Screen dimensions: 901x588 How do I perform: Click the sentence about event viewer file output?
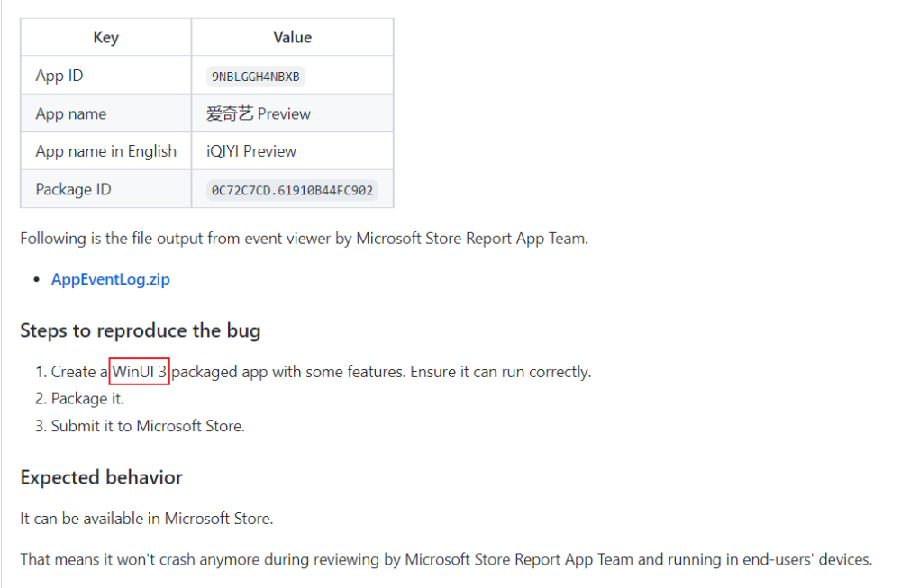[x=304, y=239]
